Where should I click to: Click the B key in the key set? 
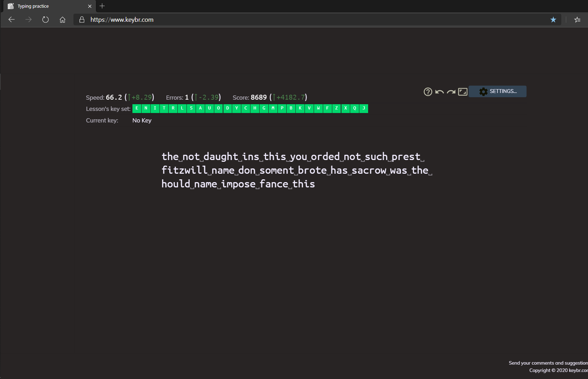point(291,108)
